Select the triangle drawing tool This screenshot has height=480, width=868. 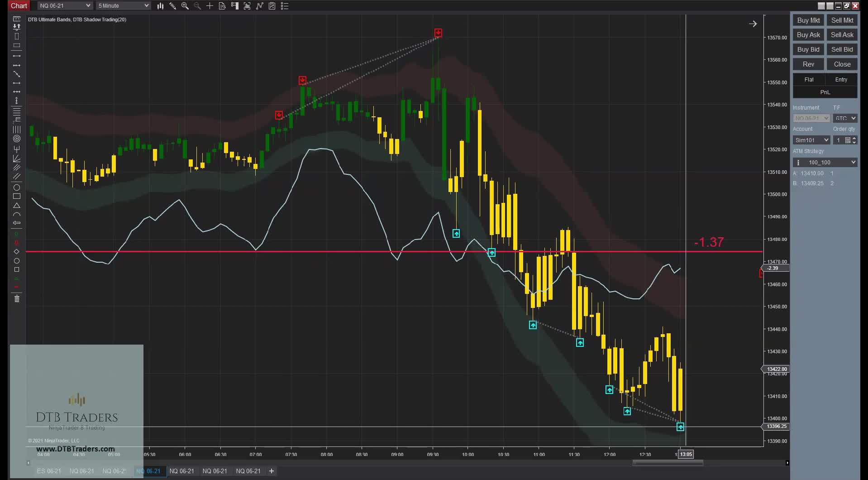click(17, 206)
